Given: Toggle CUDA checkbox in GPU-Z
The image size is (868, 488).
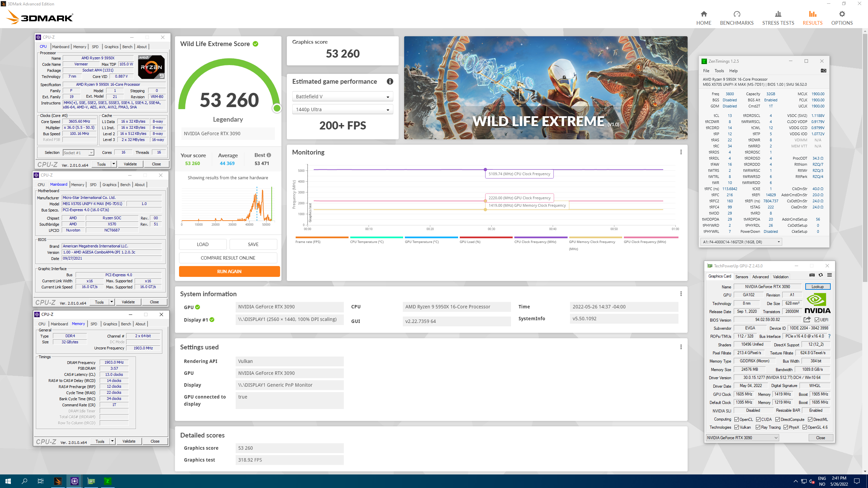Looking at the screenshot, I should click(x=758, y=419).
